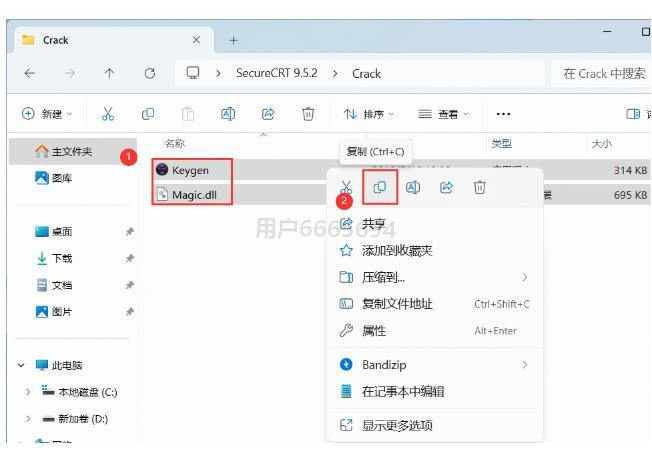Click the toolbar Share icon
This screenshot has height=456, width=652.
pos(268,113)
